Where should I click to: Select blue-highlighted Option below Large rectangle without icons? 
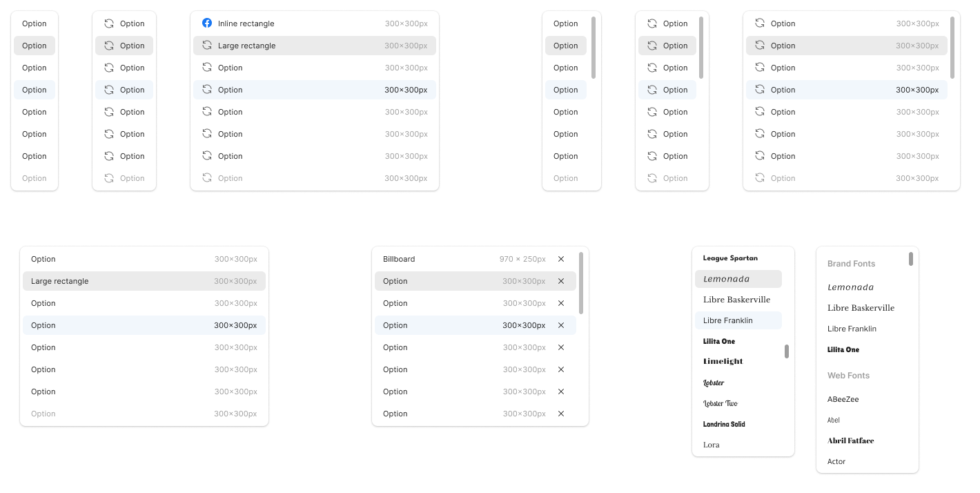(x=144, y=325)
